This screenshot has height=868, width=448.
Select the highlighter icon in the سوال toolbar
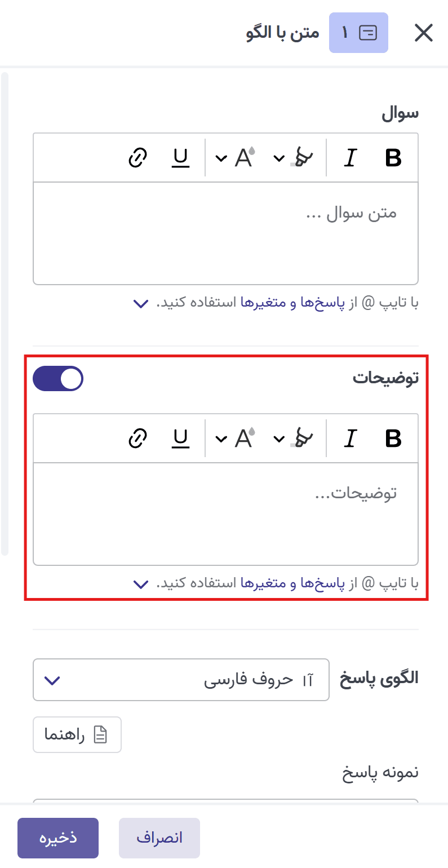click(303, 158)
